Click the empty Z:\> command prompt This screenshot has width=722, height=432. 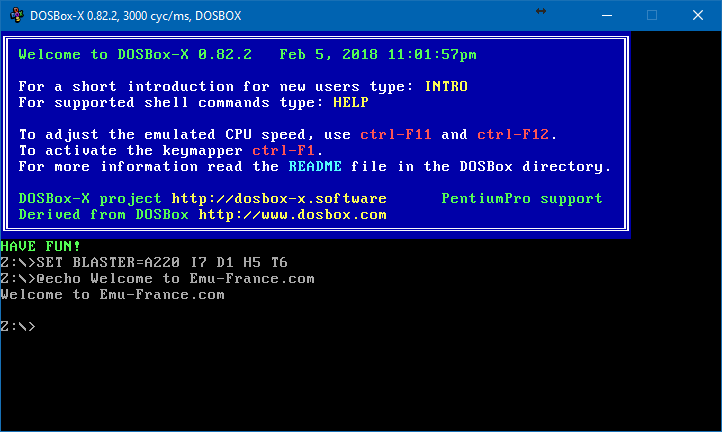pos(18,327)
